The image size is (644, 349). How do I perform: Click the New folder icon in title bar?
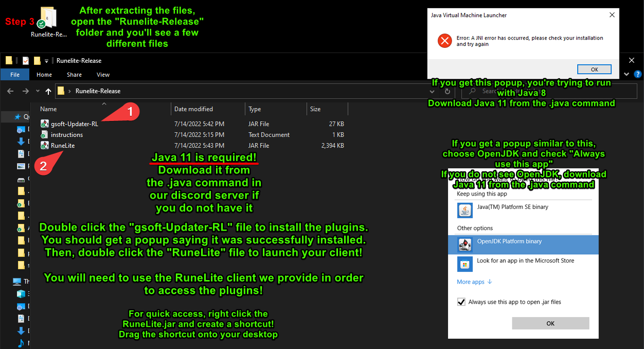tap(37, 61)
